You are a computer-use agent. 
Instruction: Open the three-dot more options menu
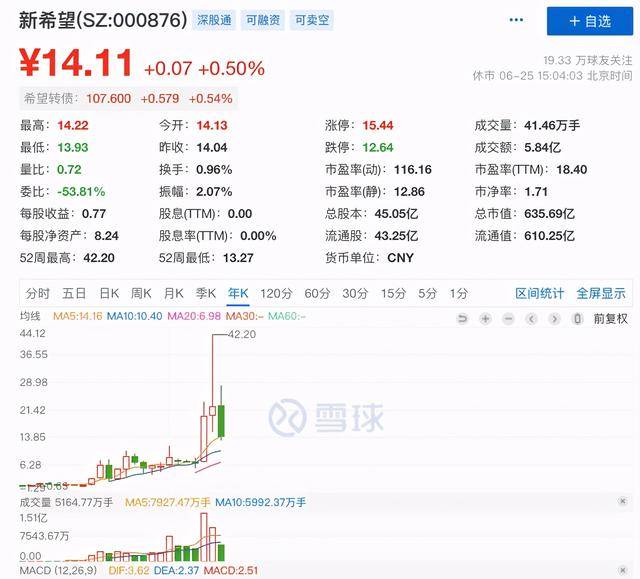pos(516,20)
